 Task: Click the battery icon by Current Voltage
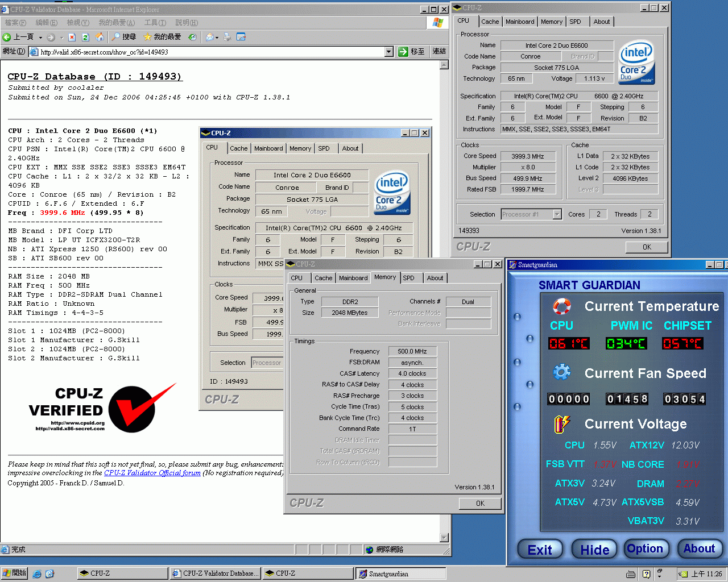pyautogui.click(x=562, y=424)
